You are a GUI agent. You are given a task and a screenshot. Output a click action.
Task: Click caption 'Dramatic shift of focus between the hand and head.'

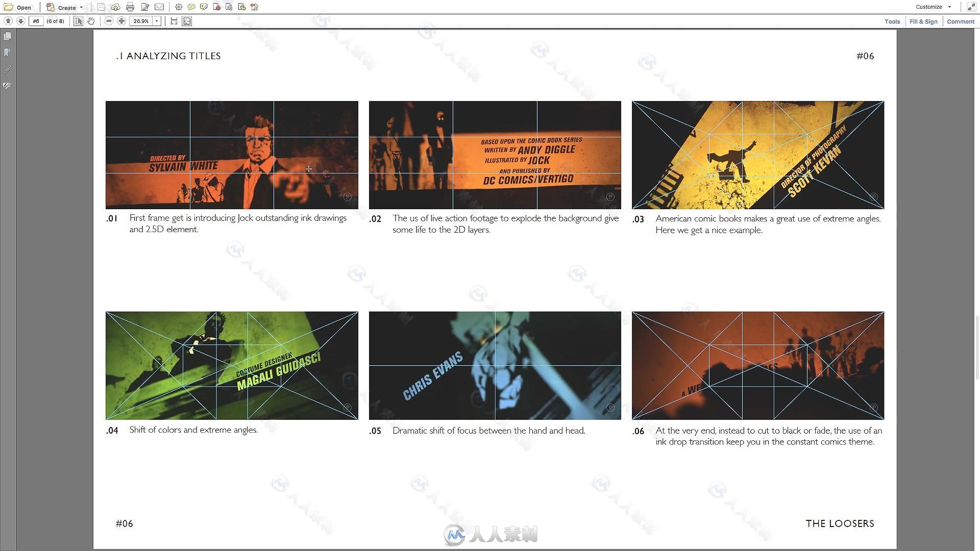point(489,431)
